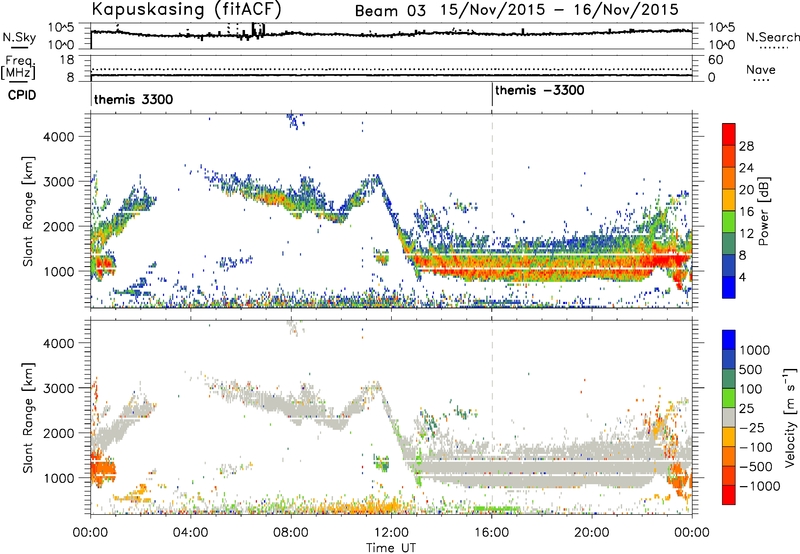
Task: Click the 'Power [dB]' colorbar label
Action: pyautogui.click(x=763, y=211)
